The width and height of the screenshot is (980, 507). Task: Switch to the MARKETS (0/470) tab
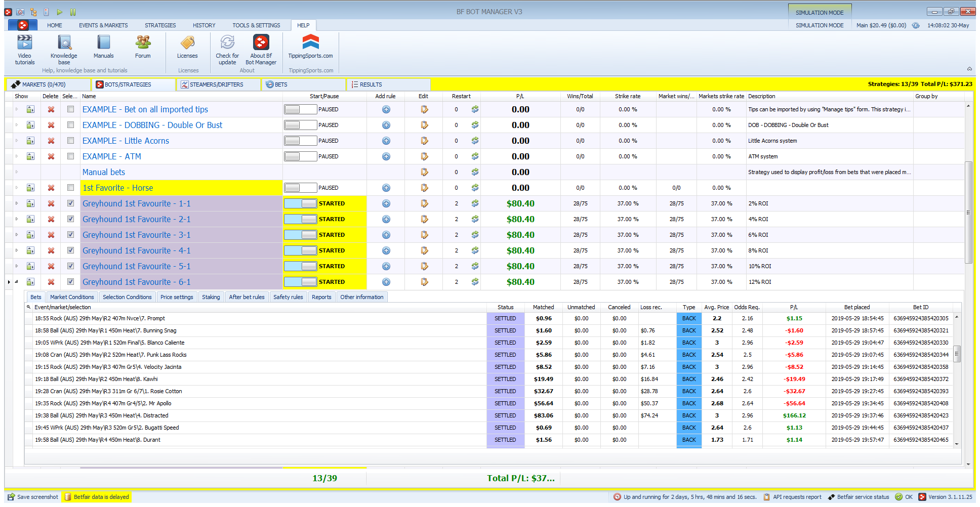point(48,85)
